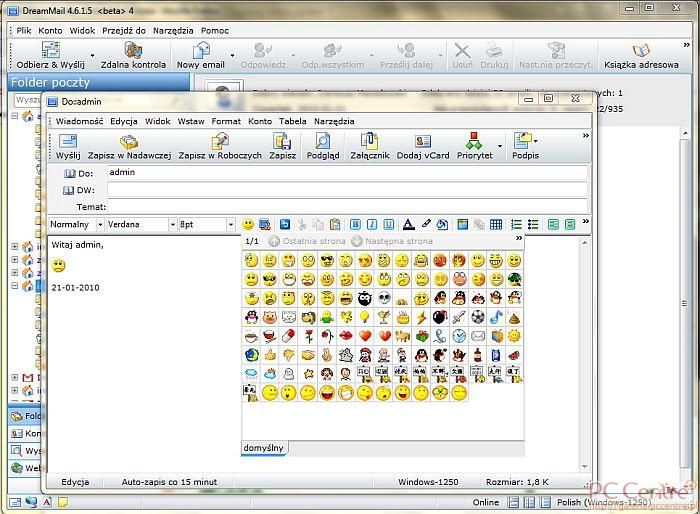Viewport: 700px width, 514px height.
Task: Send the message with the Wyślij button
Action: click(x=68, y=146)
